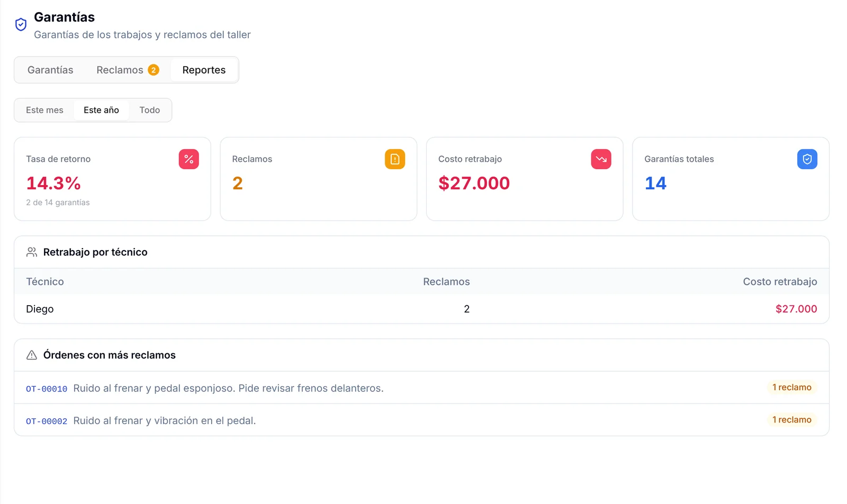Click the orange 2 badge on Reclamos tab
The image size is (847, 504).
pyautogui.click(x=154, y=70)
